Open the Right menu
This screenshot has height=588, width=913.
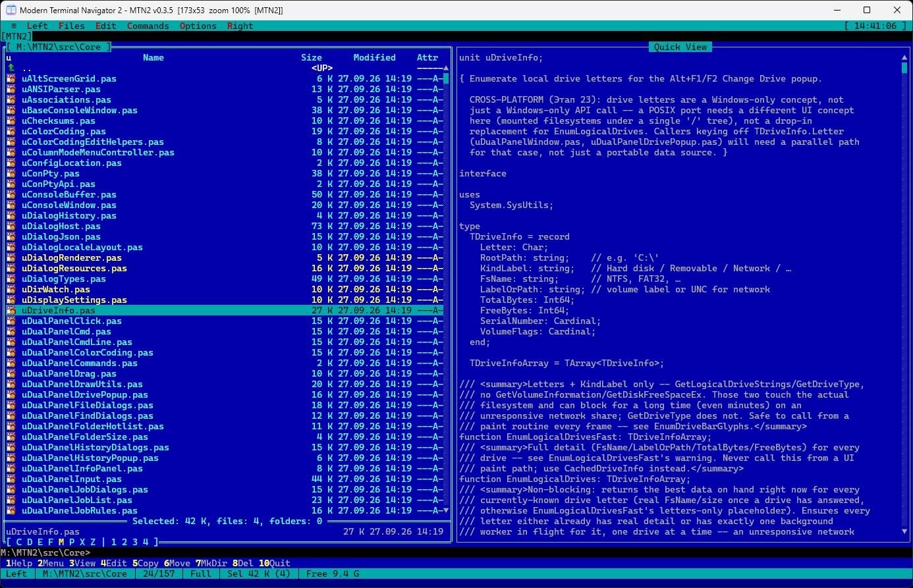240,26
